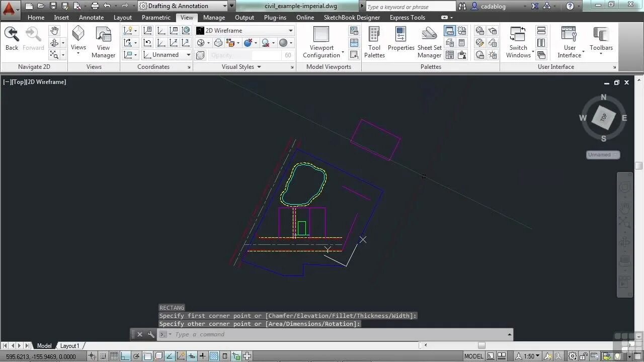Click the Undo arrow icon

(107, 6)
